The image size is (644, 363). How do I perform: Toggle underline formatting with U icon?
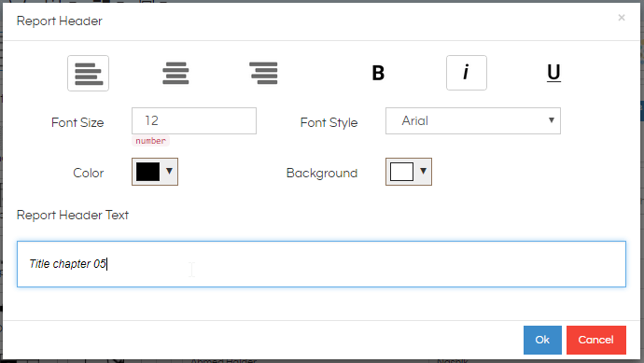(553, 73)
